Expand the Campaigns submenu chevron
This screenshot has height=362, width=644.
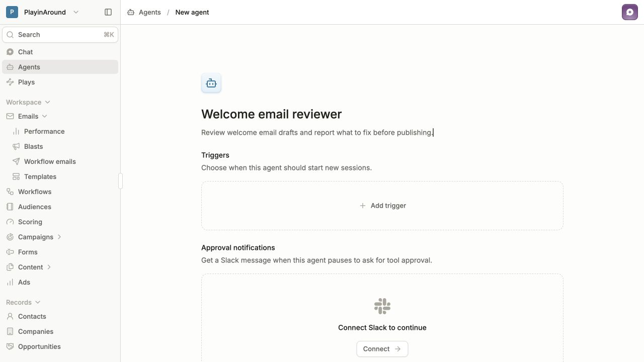[x=59, y=237]
